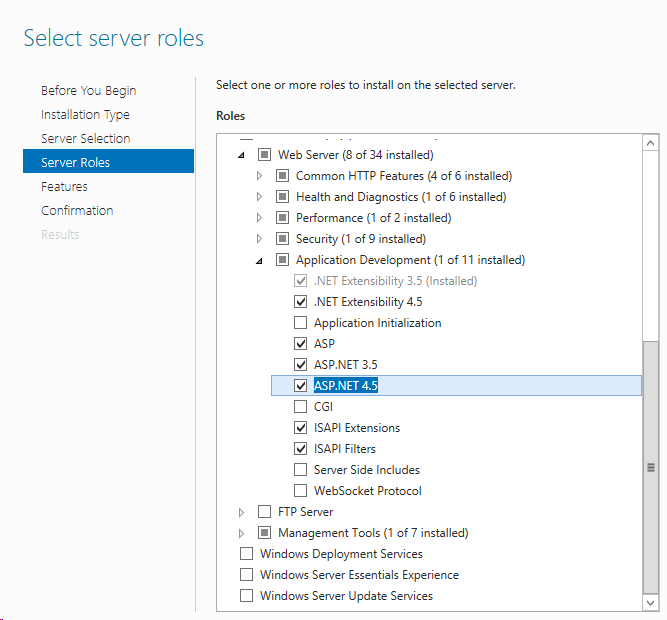The height and width of the screenshot is (620, 667).
Task: Click the scrollbar up arrow
Action: (x=651, y=144)
